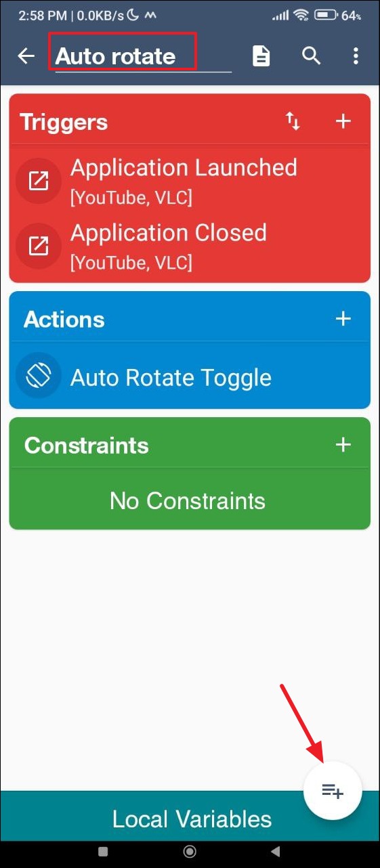The image size is (380, 868).
Task: Tap the reorder triggers arrows icon
Action: 293,121
